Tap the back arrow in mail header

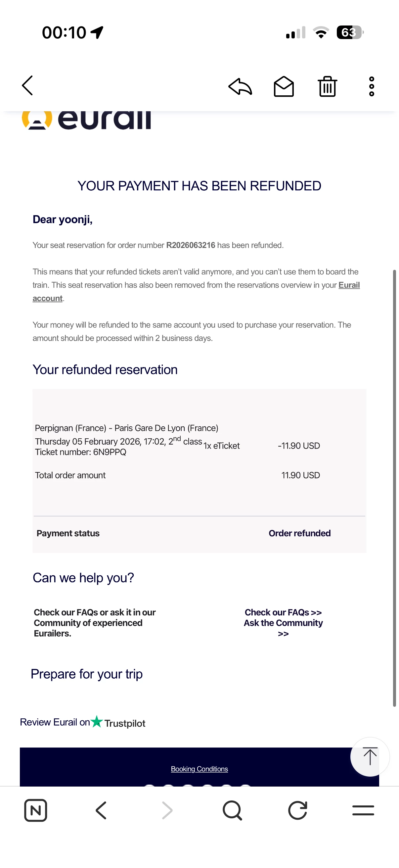27,86
